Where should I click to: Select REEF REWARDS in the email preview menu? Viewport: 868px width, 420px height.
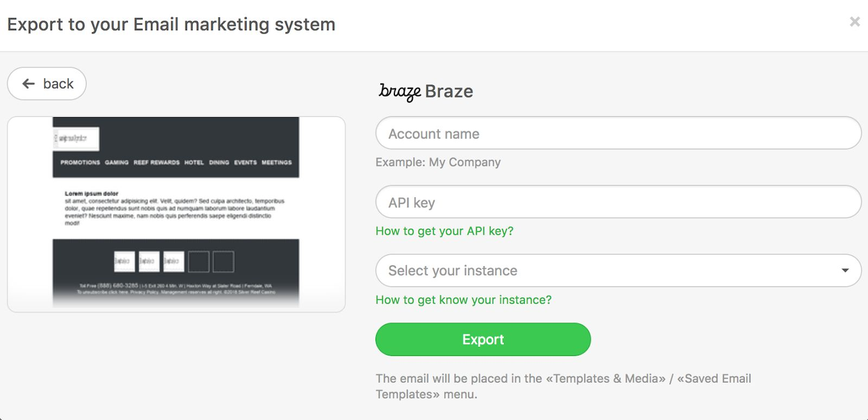click(156, 163)
